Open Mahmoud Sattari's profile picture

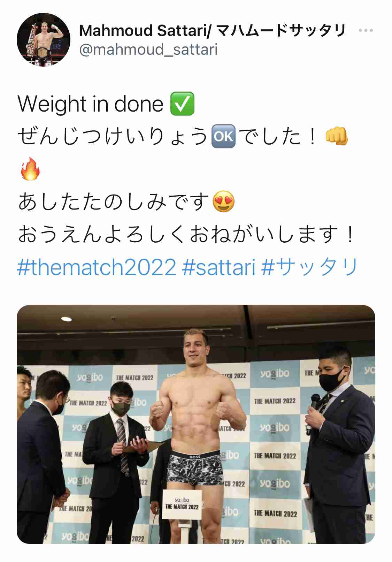coord(44,39)
